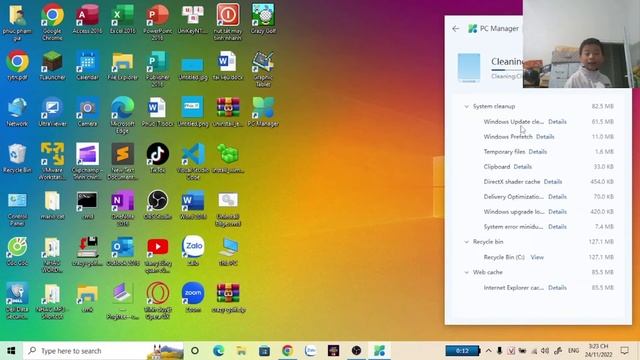Click the volume speaker tray icon
Screen dimensions: 640x360
coord(544,351)
